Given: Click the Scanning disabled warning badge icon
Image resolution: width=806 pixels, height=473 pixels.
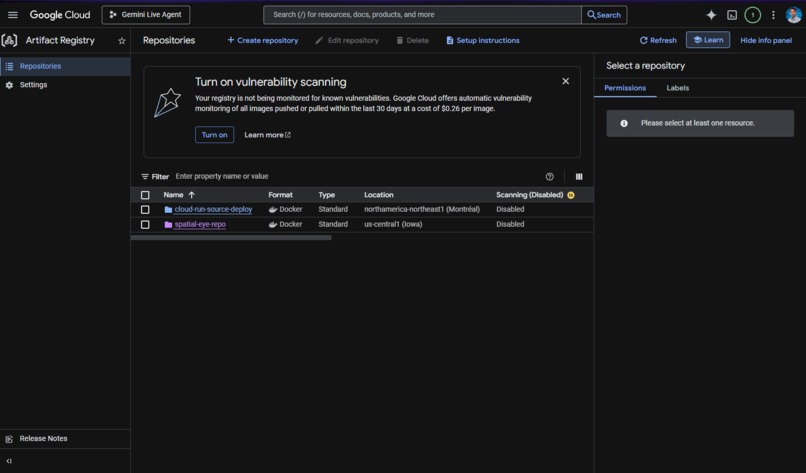Looking at the screenshot, I should 571,195.
